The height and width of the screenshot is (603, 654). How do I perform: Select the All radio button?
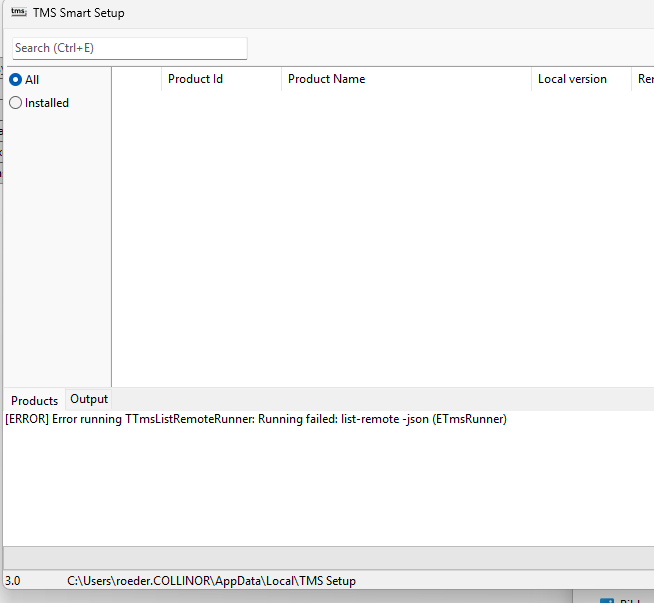click(16, 80)
